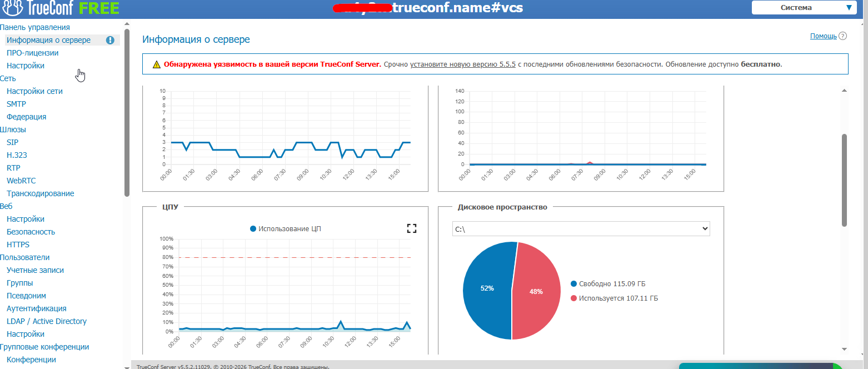This screenshot has height=369, width=868.
Task: Click the Сеть section header
Action: [8, 78]
